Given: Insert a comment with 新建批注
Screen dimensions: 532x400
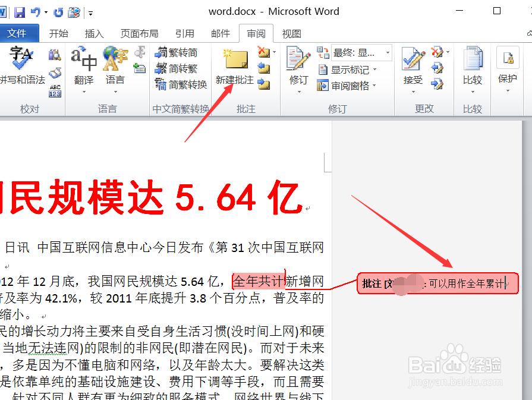Looking at the screenshot, I should (235, 67).
